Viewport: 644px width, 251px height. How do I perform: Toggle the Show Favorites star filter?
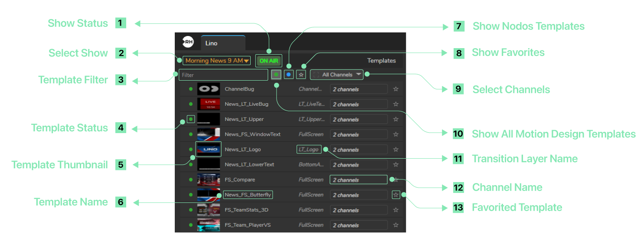pyautogui.click(x=301, y=75)
